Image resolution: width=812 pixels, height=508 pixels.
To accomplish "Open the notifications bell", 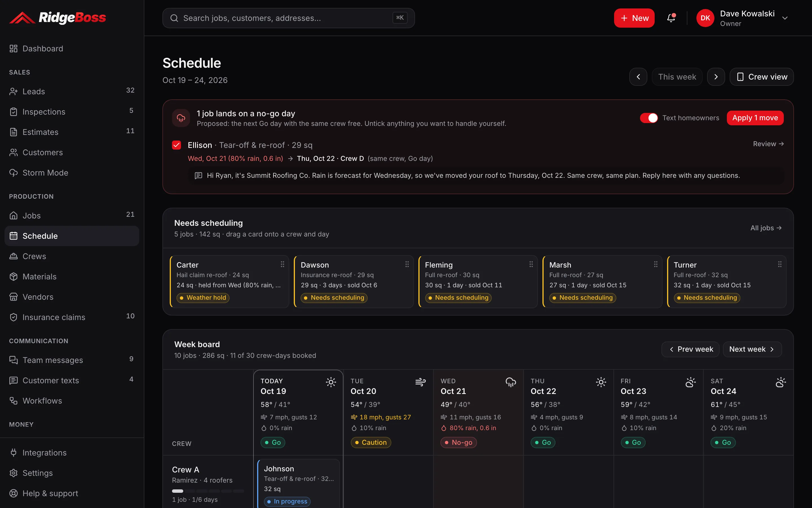I will pyautogui.click(x=671, y=18).
